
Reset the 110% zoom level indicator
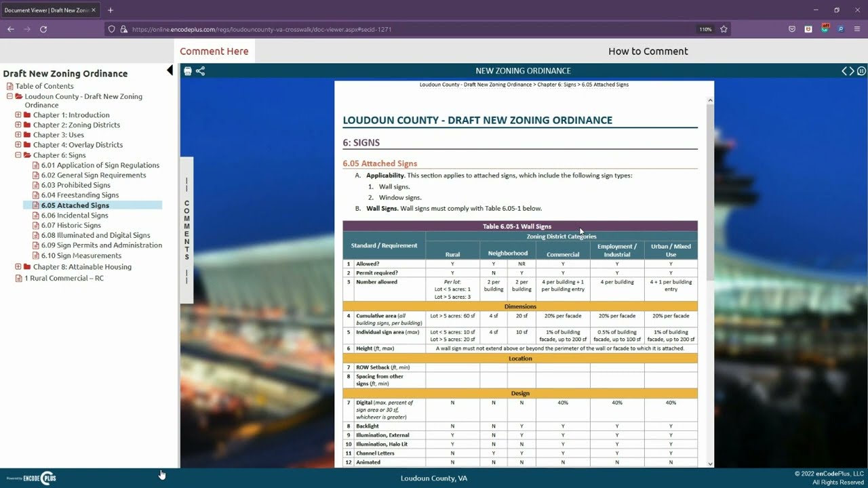click(x=705, y=29)
